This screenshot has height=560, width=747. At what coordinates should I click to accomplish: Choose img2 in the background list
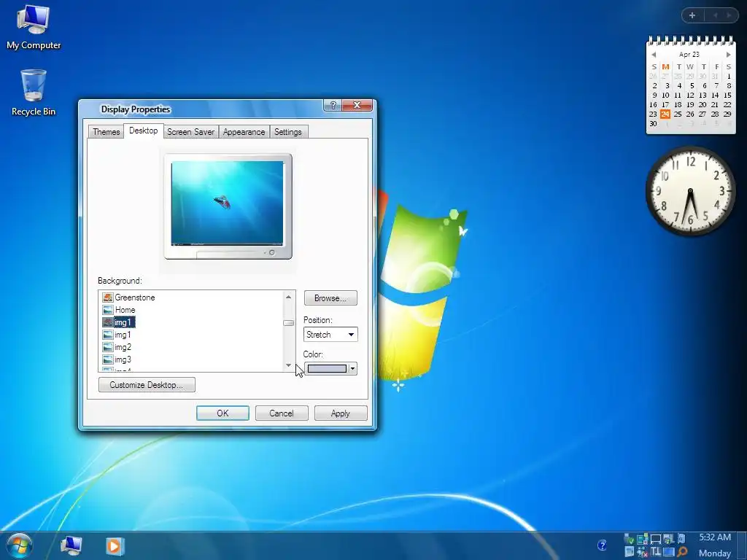[x=117, y=347]
